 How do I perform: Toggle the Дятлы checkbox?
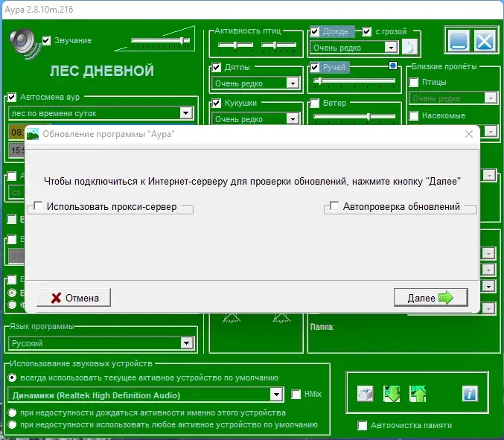point(217,67)
